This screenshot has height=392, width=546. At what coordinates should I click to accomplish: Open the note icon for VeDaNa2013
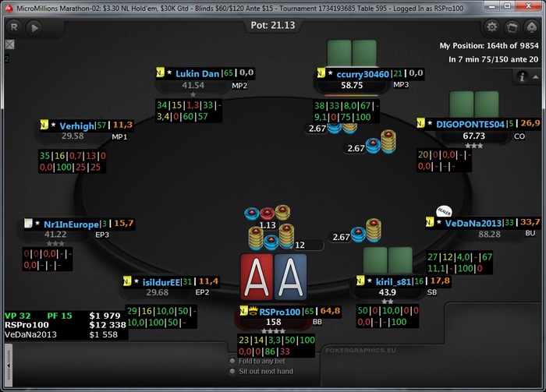click(x=430, y=222)
